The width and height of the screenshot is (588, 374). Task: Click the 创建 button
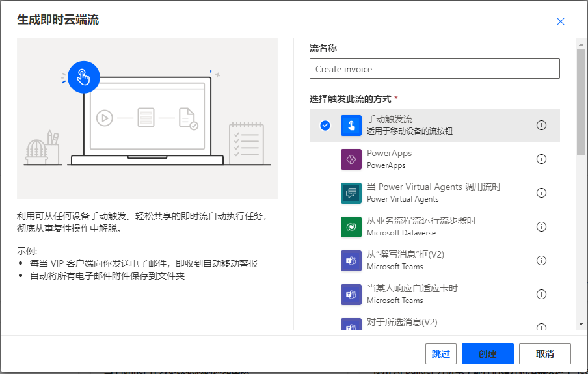tap(487, 354)
